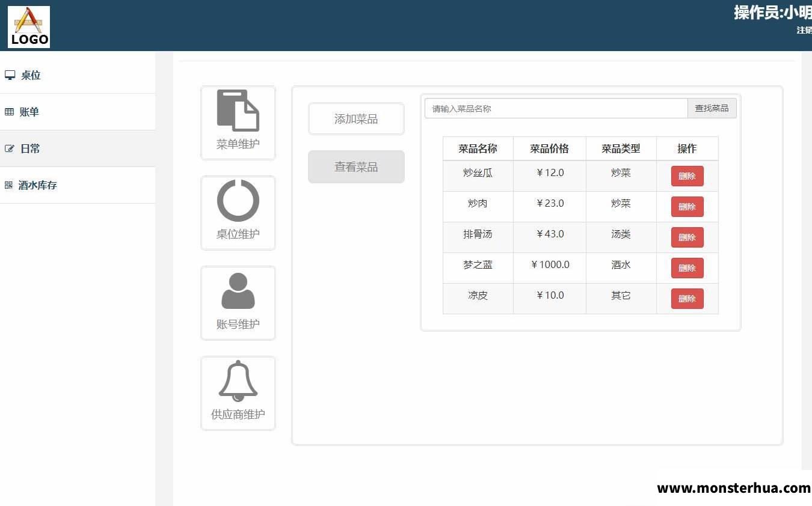Click the 操作 column header
This screenshot has width=812, height=506.
pyautogui.click(x=687, y=148)
